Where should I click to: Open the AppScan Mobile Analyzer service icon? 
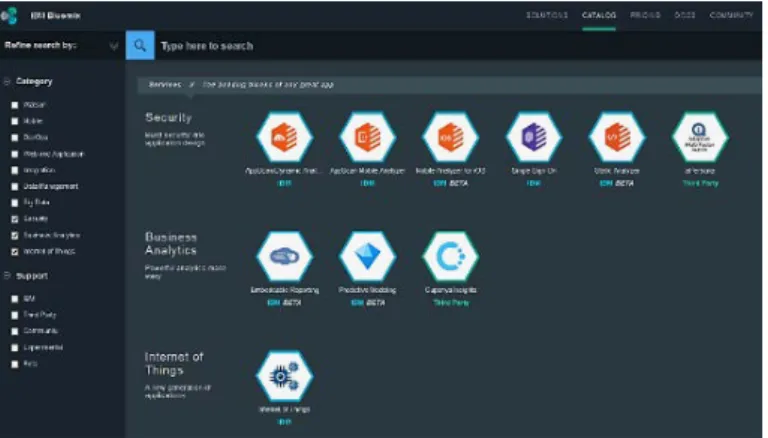pos(367,137)
